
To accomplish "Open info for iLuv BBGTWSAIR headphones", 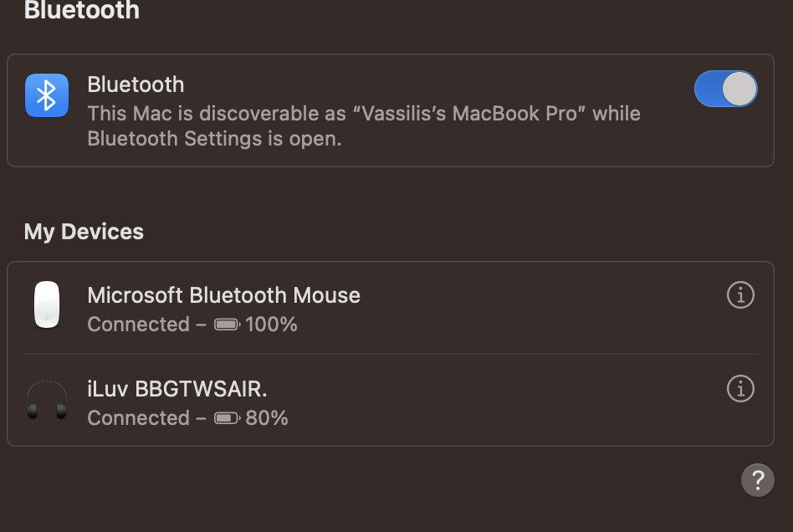I will [740, 389].
